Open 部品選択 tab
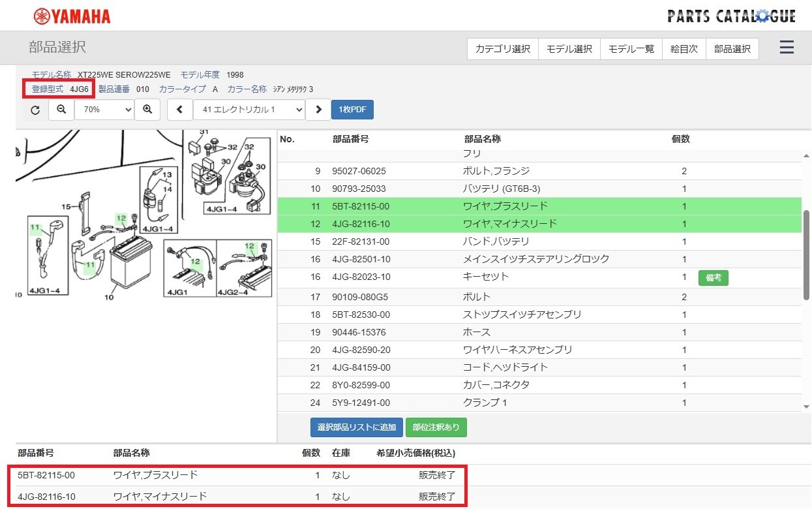Viewport: 812px width, 509px height. (x=732, y=49)
